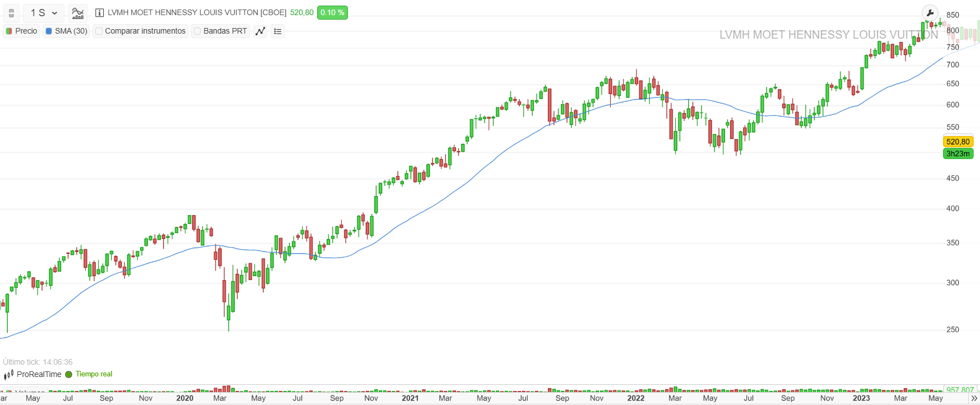Open the indicators chart icon
The width and height of the screenshot is (980, 405).
point(78,13)
